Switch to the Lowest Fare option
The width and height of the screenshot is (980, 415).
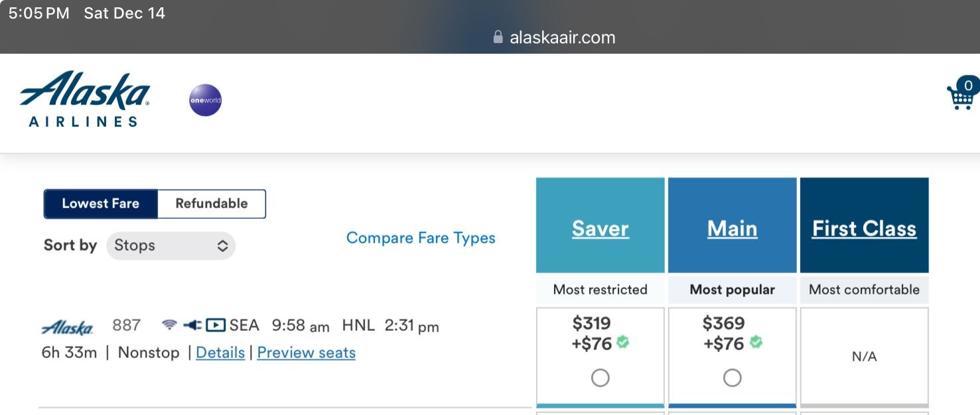101,204
